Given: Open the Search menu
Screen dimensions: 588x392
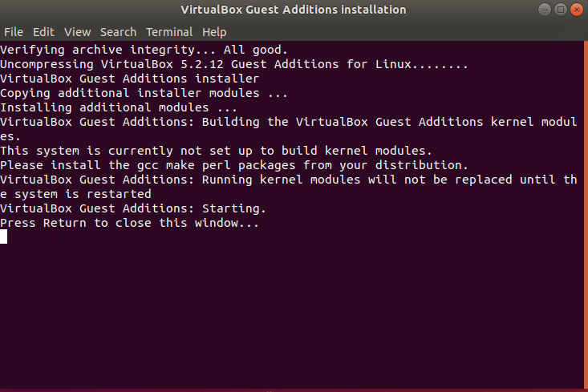Looking at the screenshot, I should [x=118, y=32].
